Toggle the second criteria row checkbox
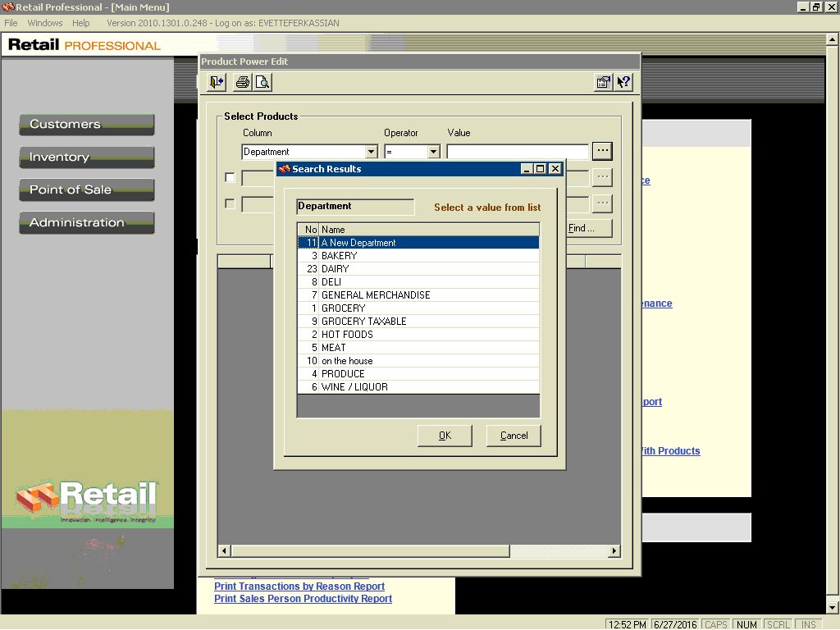840x630 pixels. 230,177
